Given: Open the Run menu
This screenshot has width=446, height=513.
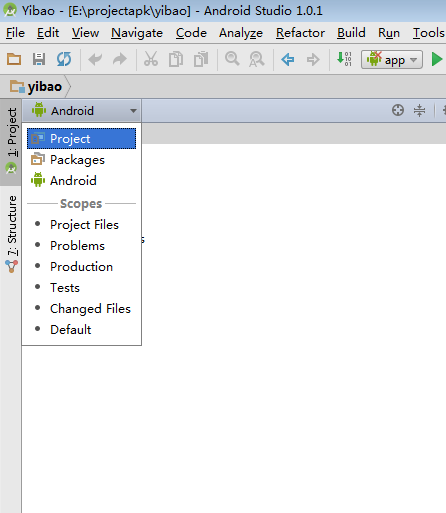Looking at the screenshot, I should tap(389, 33).
